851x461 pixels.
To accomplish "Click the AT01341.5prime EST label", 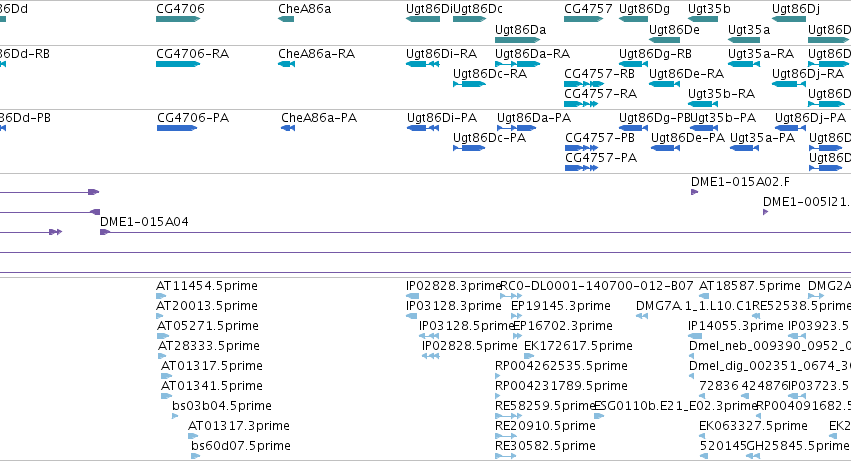I will [212, 386].
